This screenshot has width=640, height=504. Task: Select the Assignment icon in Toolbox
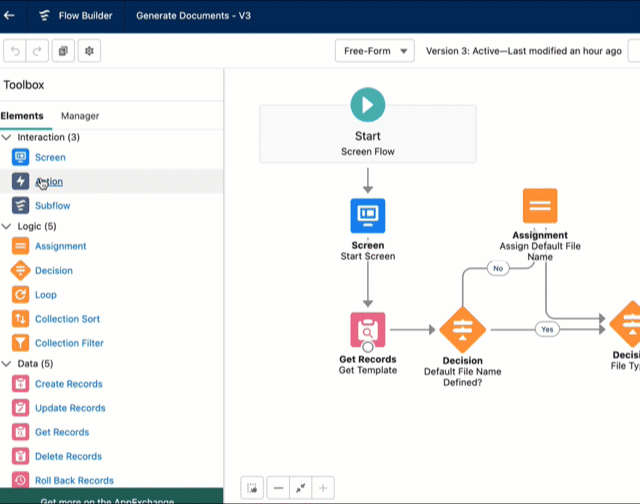click(20, 246)
